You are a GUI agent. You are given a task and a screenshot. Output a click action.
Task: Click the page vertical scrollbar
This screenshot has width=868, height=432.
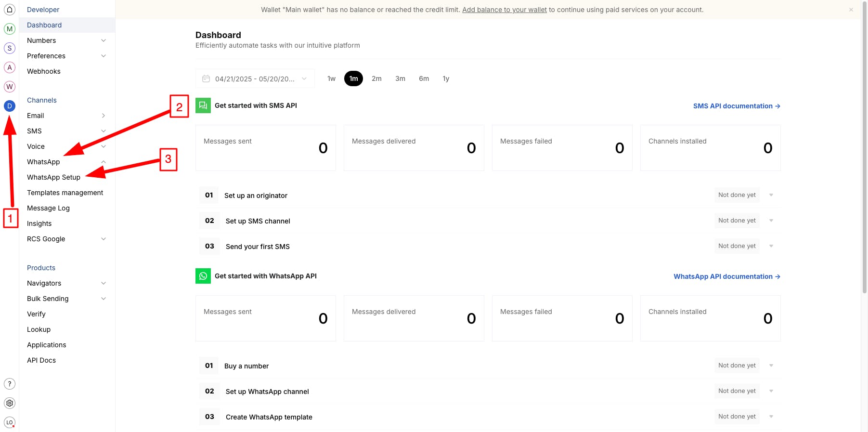click(x=864, y=144)
